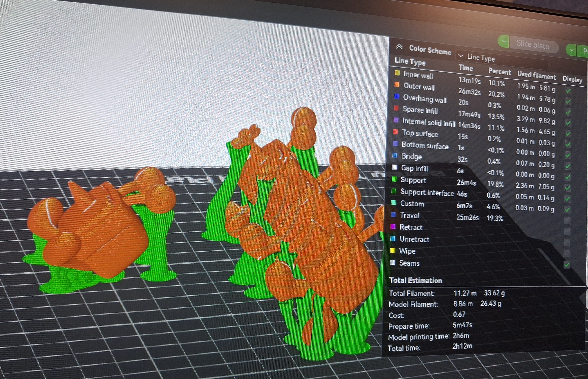Click the Time column header
Viewport: 588px width, 379px height.
coord(466,68)
